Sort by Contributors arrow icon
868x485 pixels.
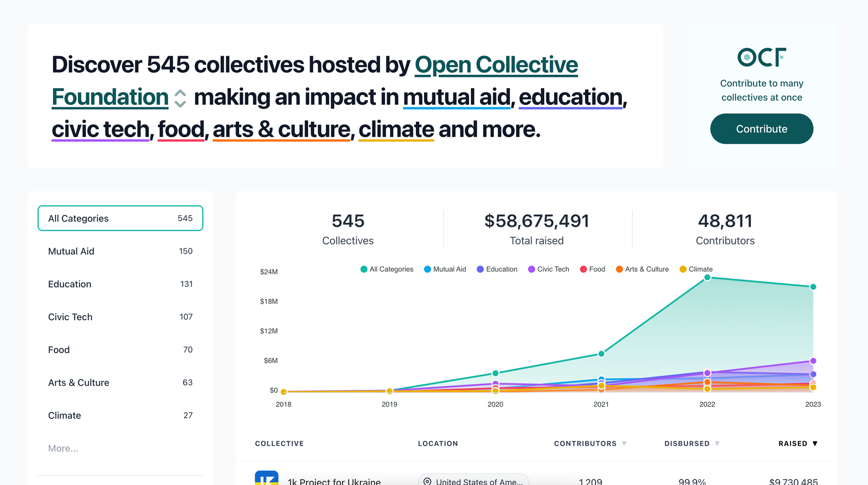click(x=624, y=443)
